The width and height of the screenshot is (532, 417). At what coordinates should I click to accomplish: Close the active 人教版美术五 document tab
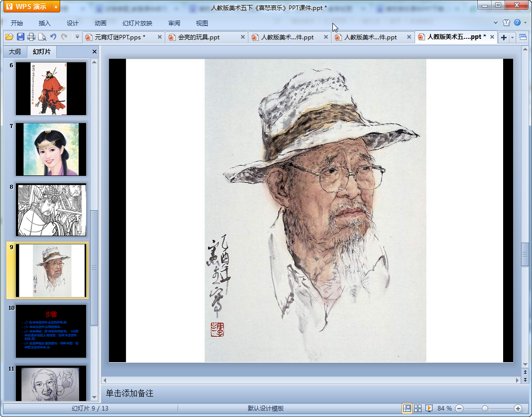pos(492,37)
